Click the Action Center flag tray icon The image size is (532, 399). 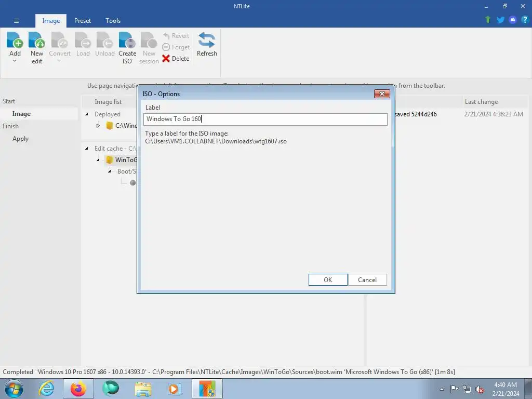(x=454, y=389)
